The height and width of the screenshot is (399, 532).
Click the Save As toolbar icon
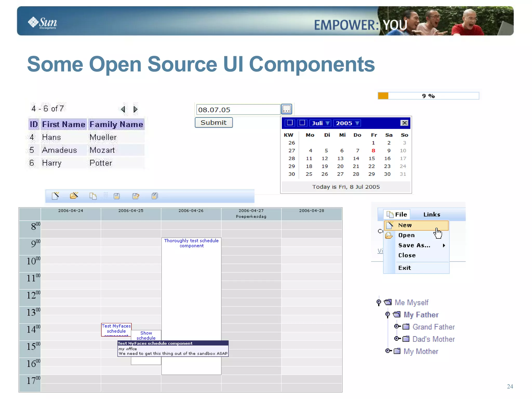136,196
